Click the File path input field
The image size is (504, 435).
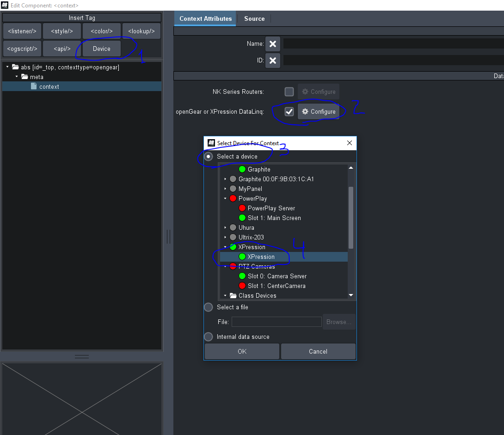click(277, 322)
